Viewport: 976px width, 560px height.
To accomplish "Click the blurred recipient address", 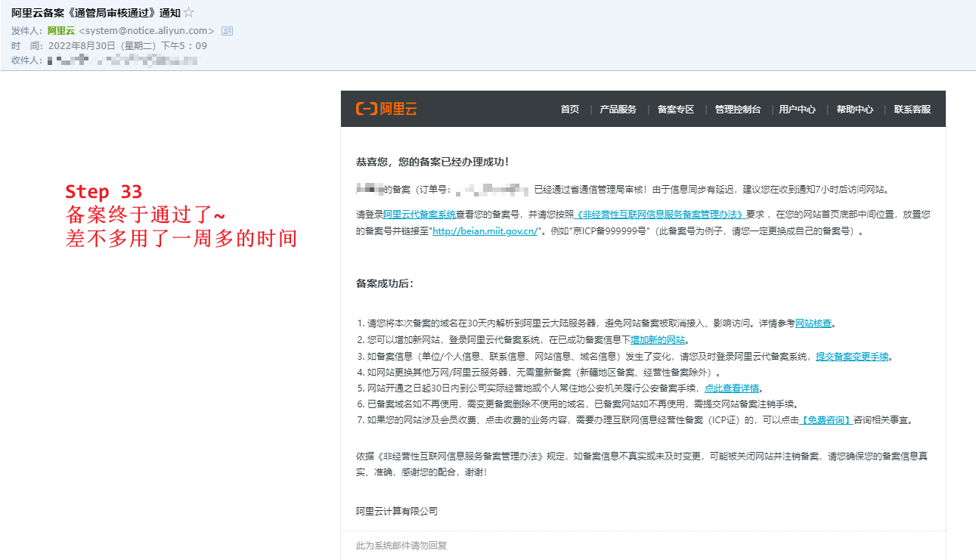I will pyautogui.click(x=122, y=60).
